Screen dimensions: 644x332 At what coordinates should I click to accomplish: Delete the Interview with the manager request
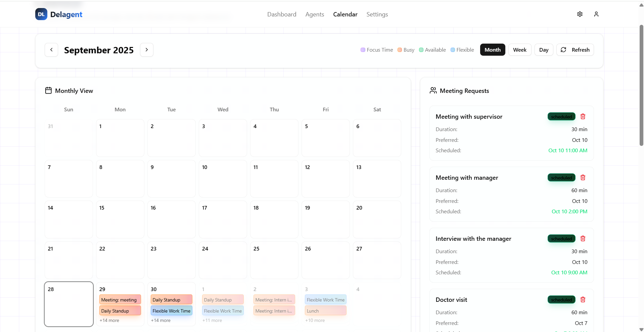[583, 238]
